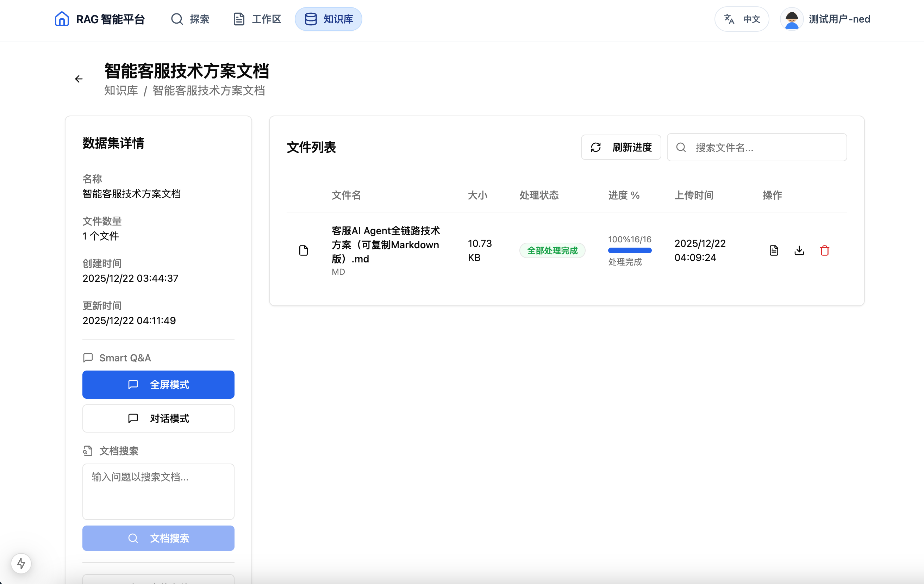924x584 pixels.
Task: View the .md document's details icon
Action: click(x=774, y=250)
